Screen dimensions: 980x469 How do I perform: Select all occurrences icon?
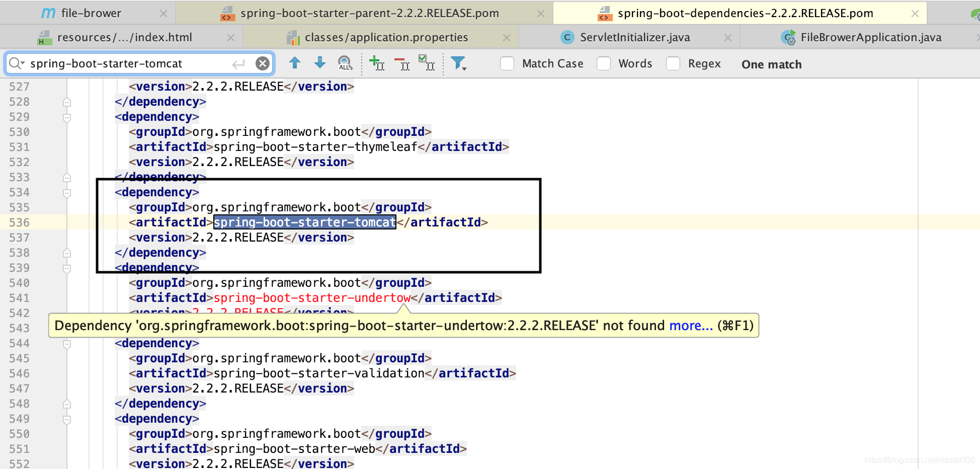coord(427,63)
